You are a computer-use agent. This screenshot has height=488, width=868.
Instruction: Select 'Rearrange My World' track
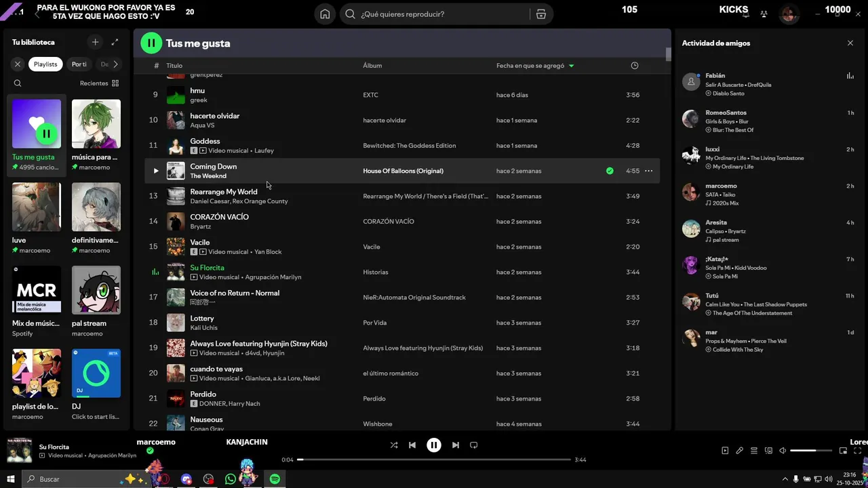pyautogui.click(x=403, y=196)
